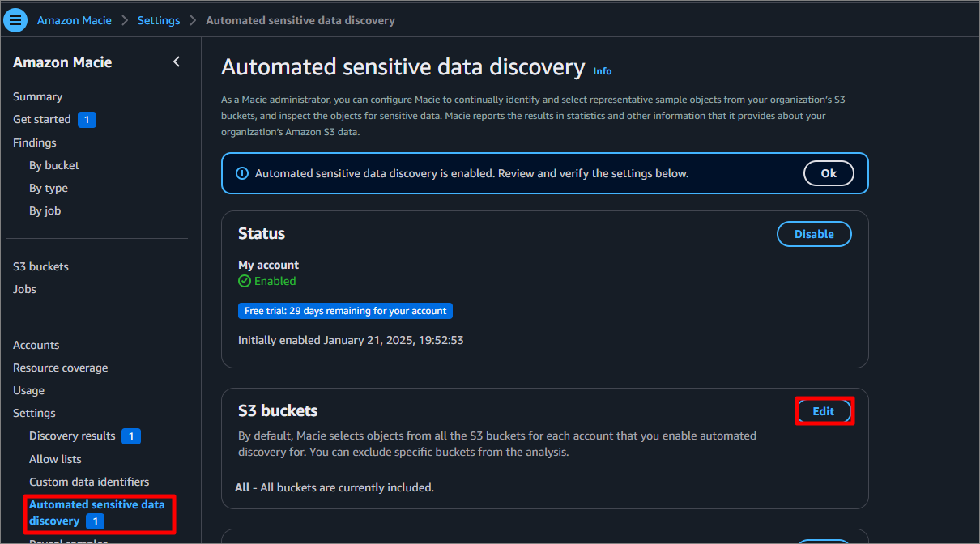
Task: Open S3 buckets in sidebar
Action: 40,266
